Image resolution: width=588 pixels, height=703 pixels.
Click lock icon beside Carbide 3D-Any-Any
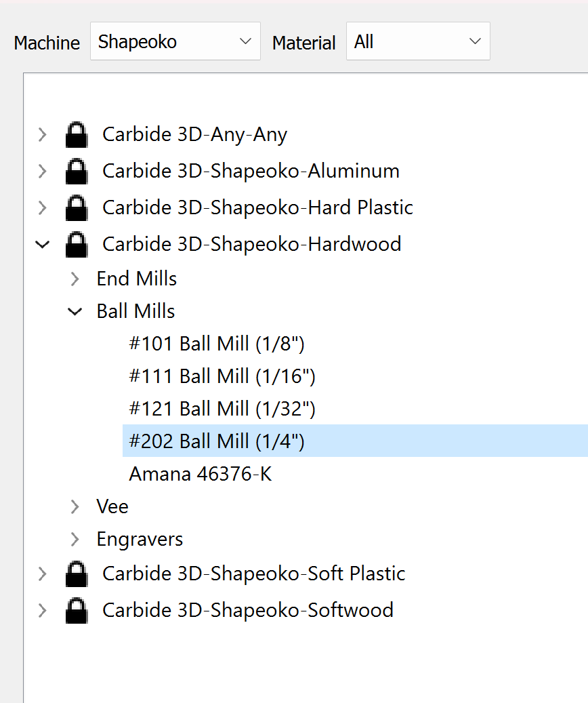[76, 135]
